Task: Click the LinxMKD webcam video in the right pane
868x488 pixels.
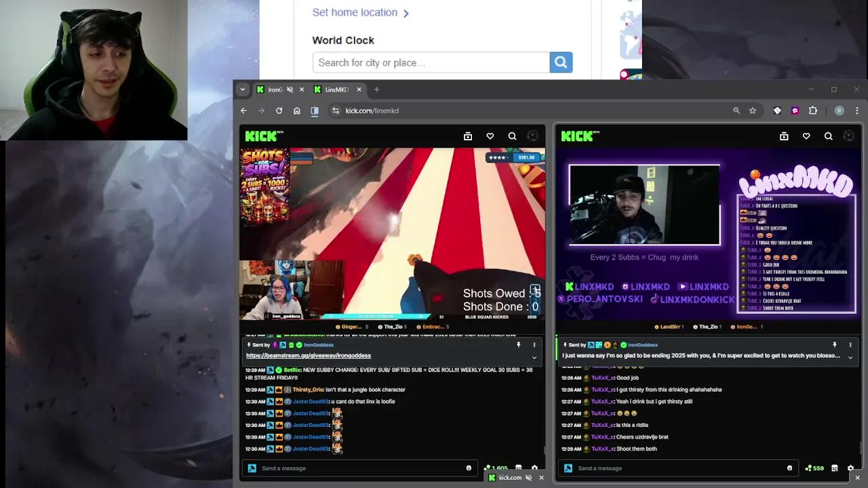Action: [644, 205]
